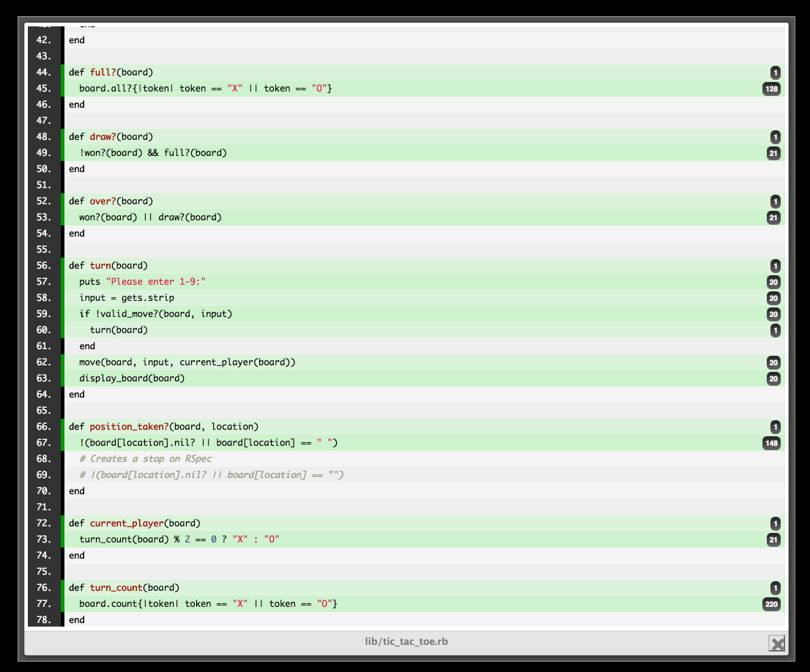This screenshot has height=672, width=810.
Task: Click hit count badge on line 57
Action: pyautogui.click(x=773, y=282)
